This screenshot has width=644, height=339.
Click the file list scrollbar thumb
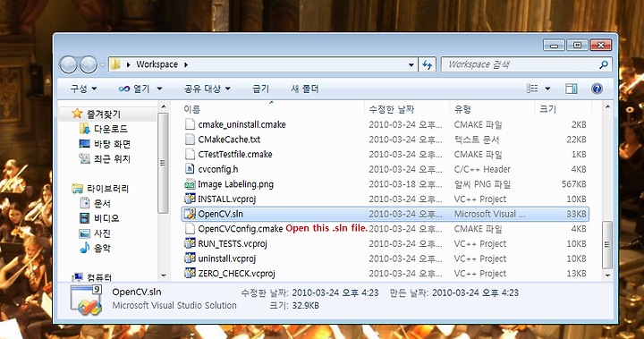pyautogui.click(x=607, y=244)
